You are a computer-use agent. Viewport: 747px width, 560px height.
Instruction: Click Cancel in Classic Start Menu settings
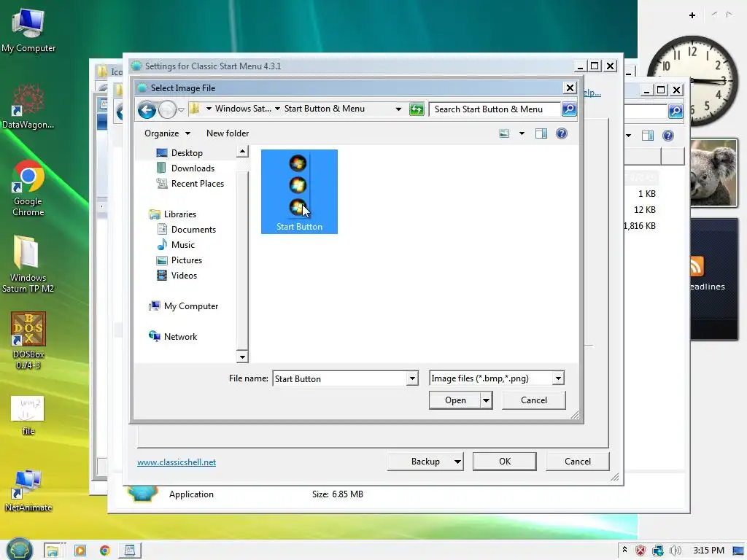[578, 462]
